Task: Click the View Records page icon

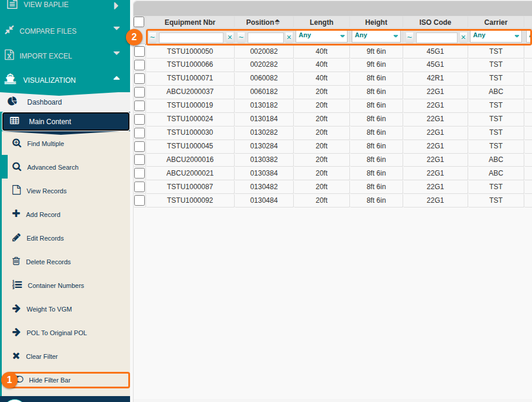Action: tap(17, 190)
